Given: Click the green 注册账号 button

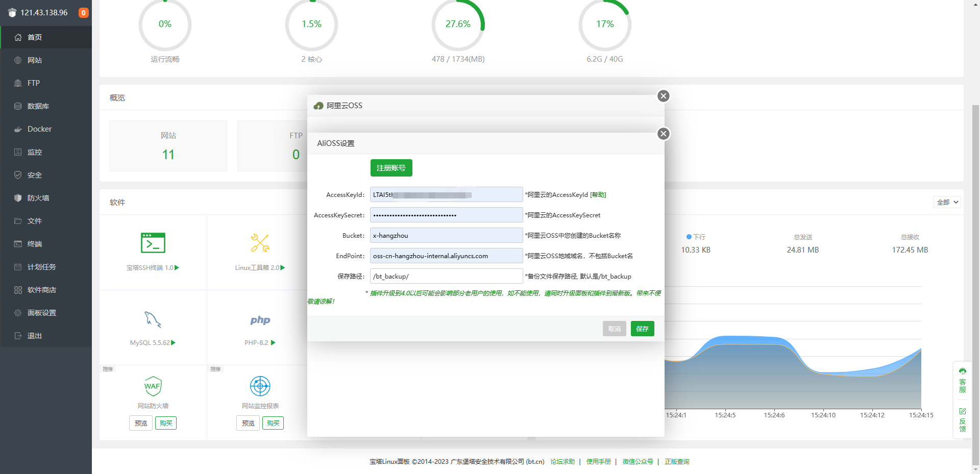Looking at the screenshot, I should 391,168.
